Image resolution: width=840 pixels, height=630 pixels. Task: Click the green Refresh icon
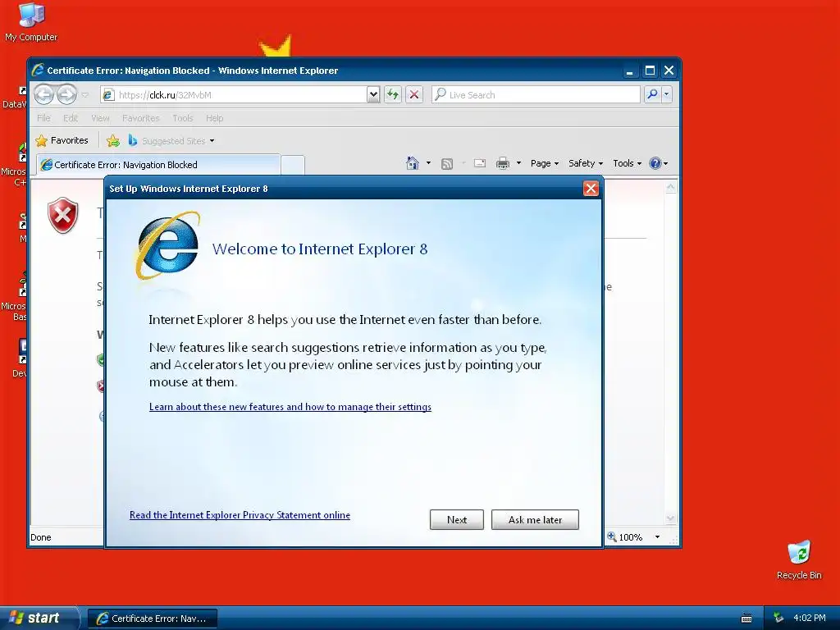[x=393, y=95]
